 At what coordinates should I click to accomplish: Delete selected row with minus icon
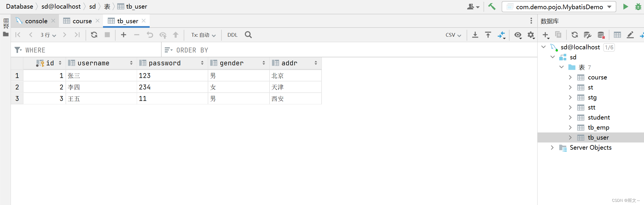(137, 35)
